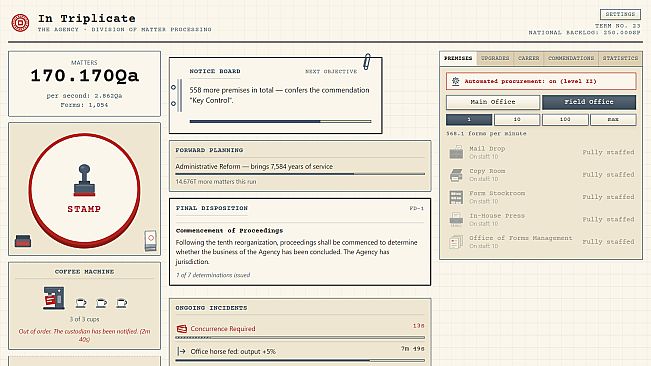Click the 'Term No. 23' text
Image resolution: width=651 pixels, height=366 pixels.
click(x=618, y=26)
